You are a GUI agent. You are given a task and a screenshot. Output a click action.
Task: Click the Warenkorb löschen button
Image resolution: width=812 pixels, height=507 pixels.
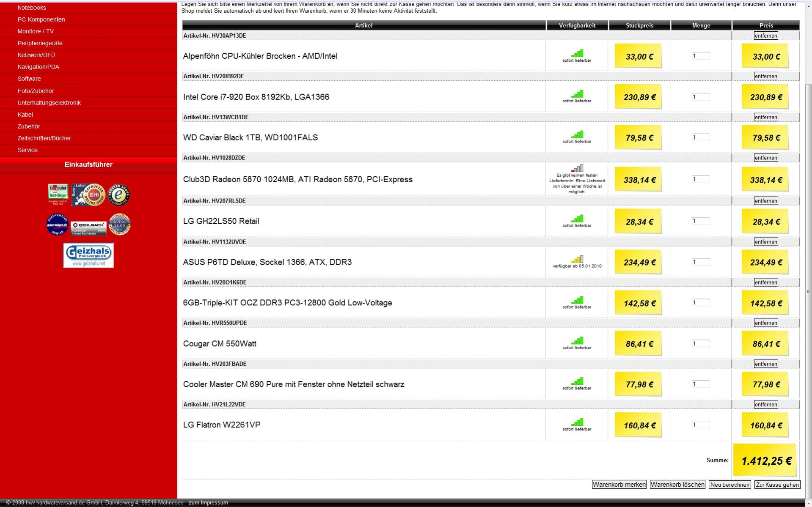[677, 485]
